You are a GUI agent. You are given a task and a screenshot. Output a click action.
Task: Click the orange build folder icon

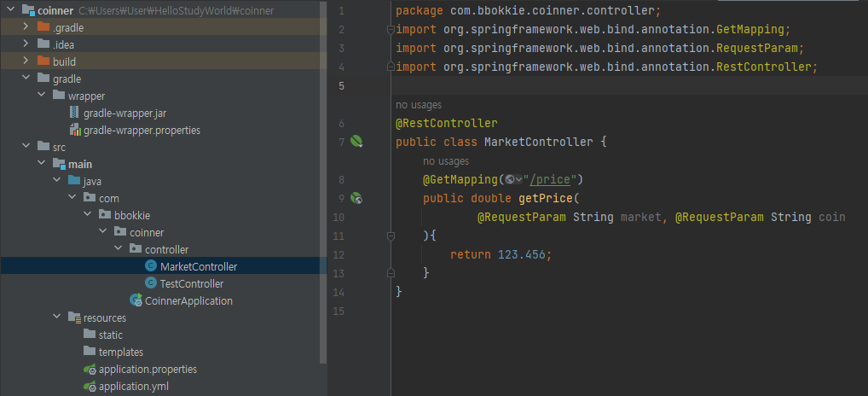tap(43, 61)
